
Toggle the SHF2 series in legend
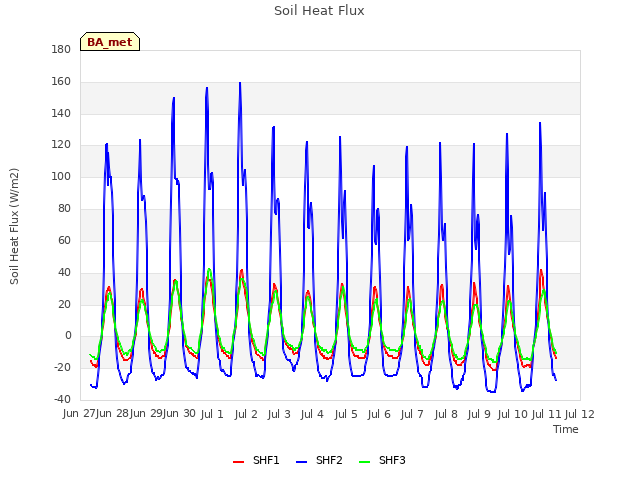click(319, 460)
